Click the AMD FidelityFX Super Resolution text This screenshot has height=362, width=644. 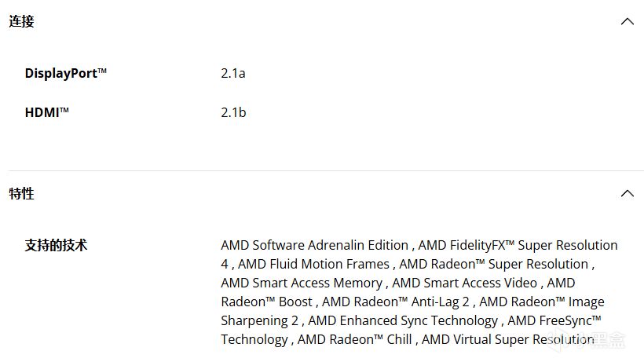518,245
